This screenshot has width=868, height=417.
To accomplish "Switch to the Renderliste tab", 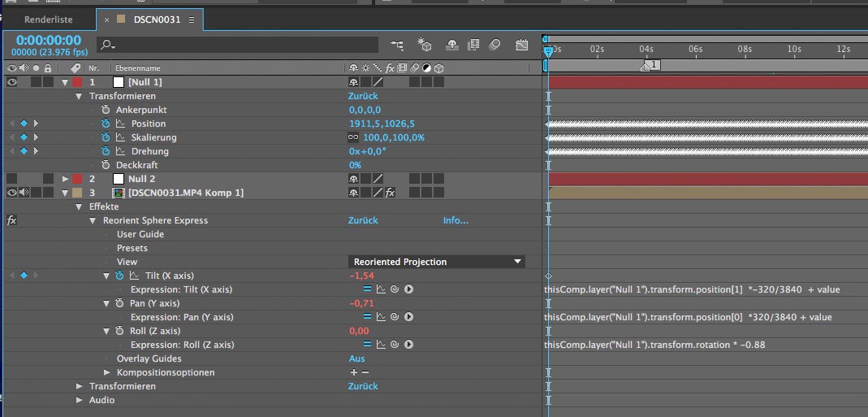I will click(48, 20).
